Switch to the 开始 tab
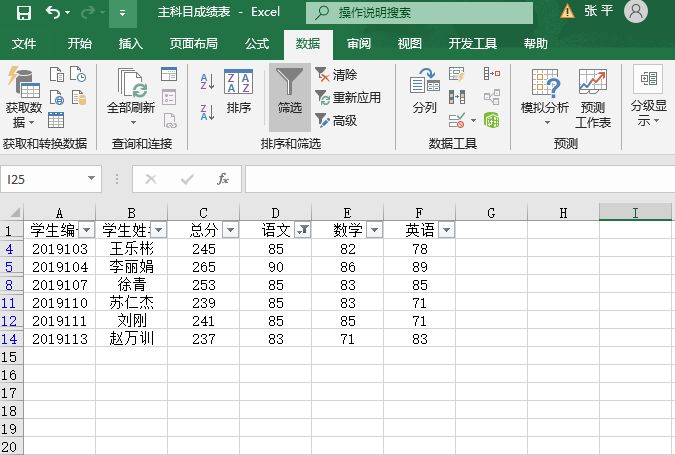The width and height of the screenshot is (675, 455). point(80,43)
